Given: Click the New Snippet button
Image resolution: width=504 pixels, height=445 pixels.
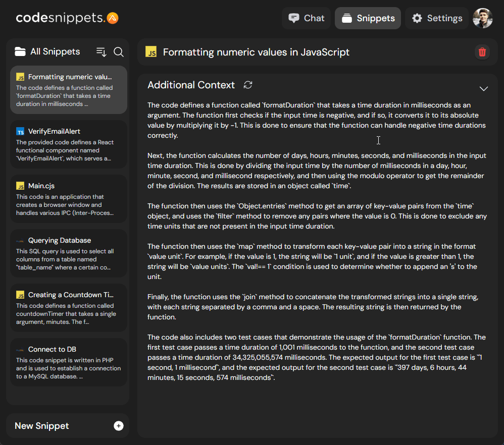Looking at the screenshot, I should point(68,426).
